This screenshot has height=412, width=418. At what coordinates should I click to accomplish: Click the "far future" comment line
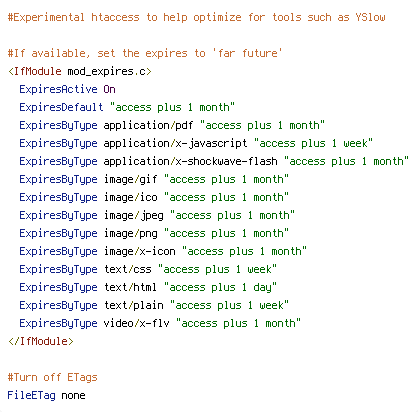(145, 53)
